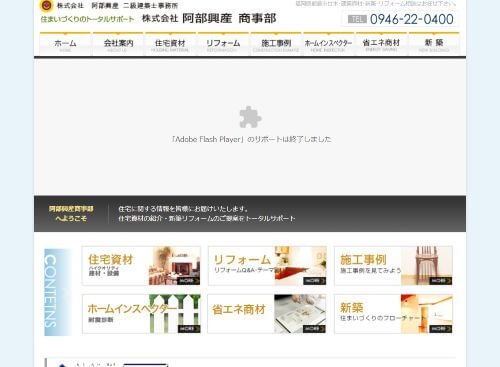Click MORE button on 住宅資材 banner

(x=189, y=281)
